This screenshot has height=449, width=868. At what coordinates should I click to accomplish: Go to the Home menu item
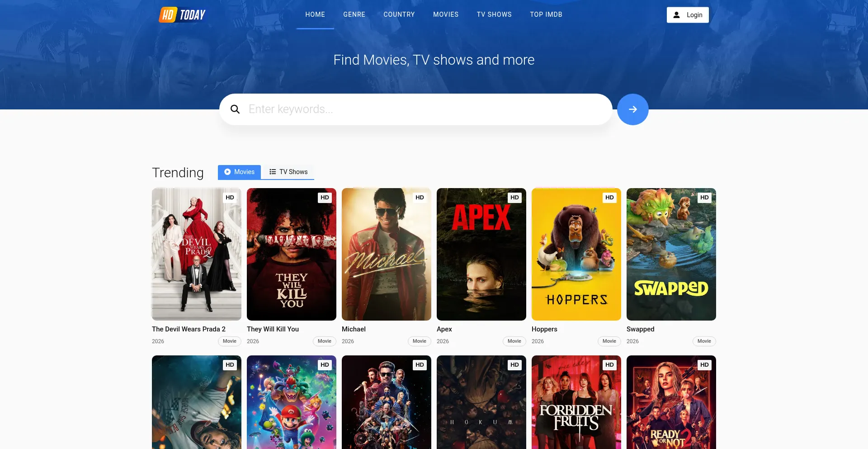(x=315, y=14)
